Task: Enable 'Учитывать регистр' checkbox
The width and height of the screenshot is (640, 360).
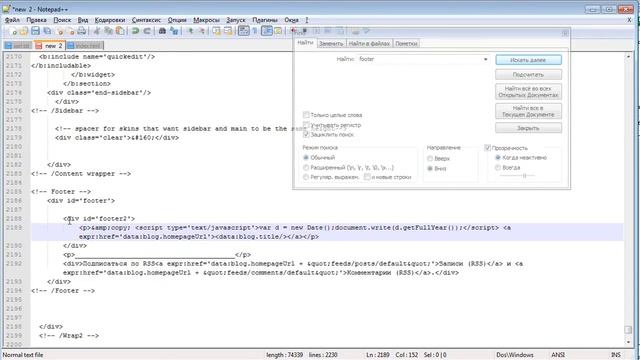Action: (x=306, y=124)
